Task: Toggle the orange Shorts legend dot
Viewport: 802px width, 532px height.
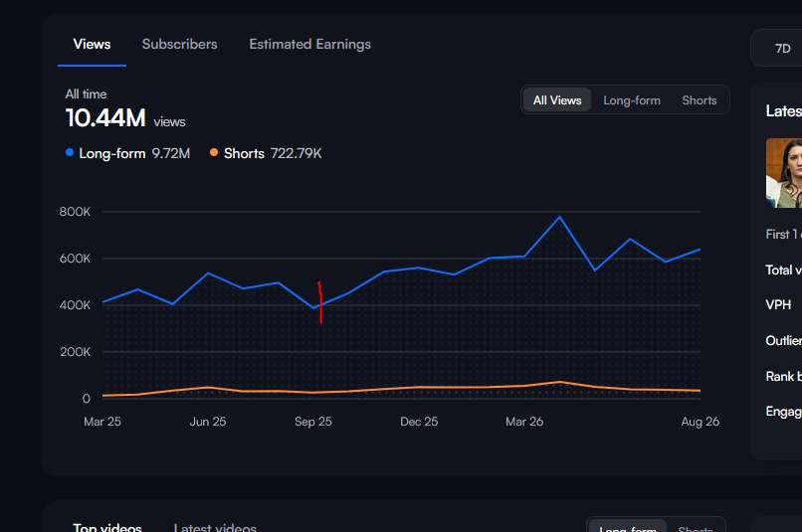Action: tap(214, 152)
